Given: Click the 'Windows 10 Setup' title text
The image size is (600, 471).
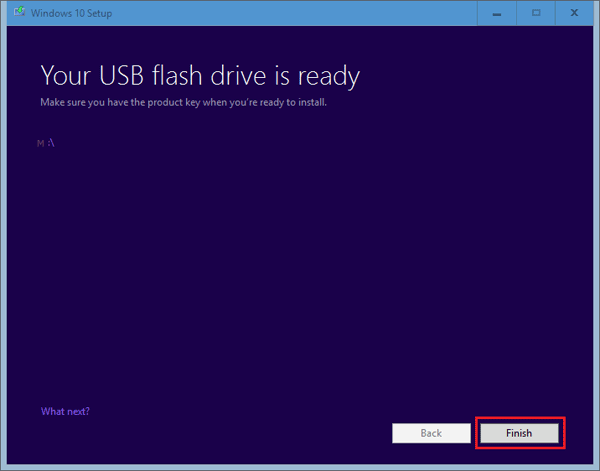Looking at the screenshot, I should (72, 13).
